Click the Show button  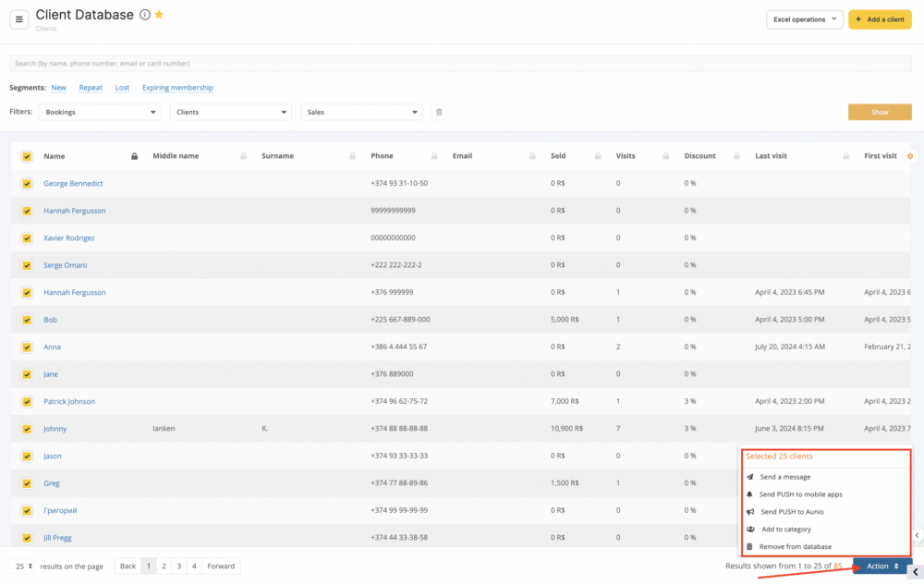tap(880, 112)
